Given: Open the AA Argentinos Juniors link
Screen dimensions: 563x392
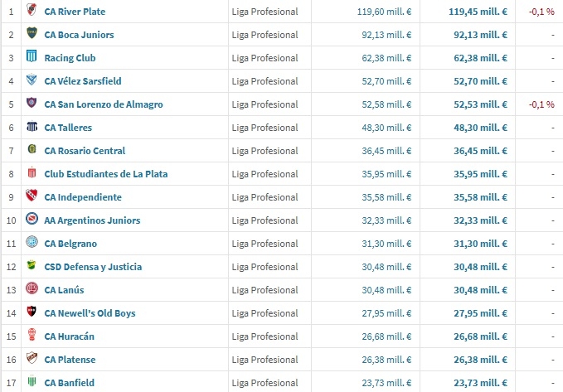Looking at the screenshot, I should 92,220.
